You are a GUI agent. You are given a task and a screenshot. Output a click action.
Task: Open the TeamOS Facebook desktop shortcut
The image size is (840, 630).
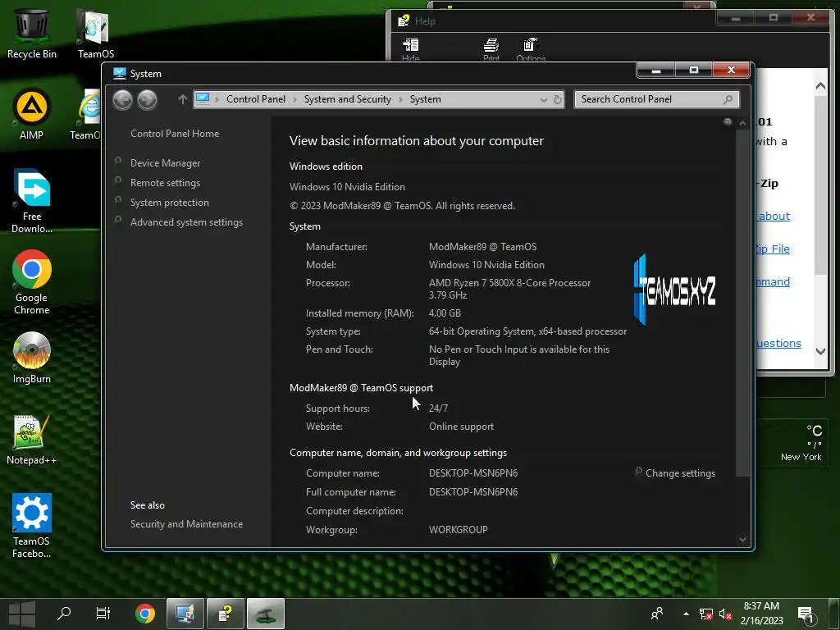tap(32, 526)
